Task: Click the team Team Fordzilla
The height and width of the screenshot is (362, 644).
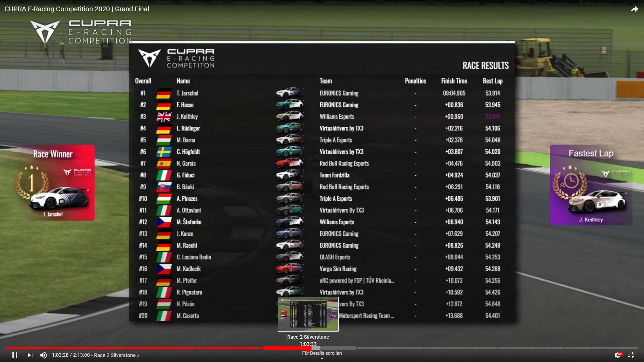Action: coord(335,175)
